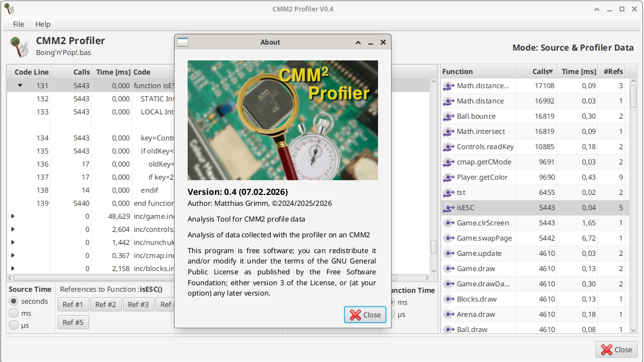Open the File menu
Image resolution: width=644 pixels, height=362 pixels.
18,24
